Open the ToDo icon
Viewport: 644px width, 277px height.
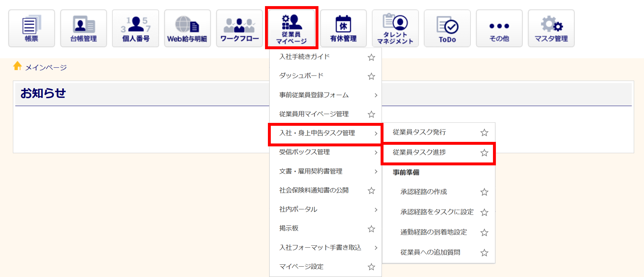pos(447,28)
